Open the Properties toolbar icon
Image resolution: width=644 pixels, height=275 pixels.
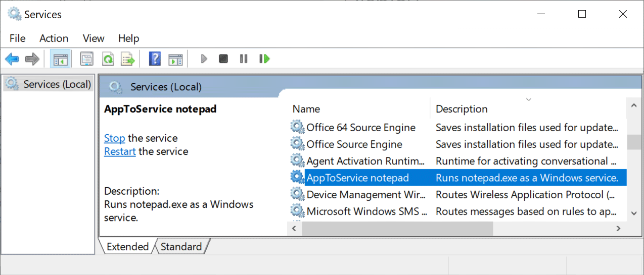click(87, 59)
